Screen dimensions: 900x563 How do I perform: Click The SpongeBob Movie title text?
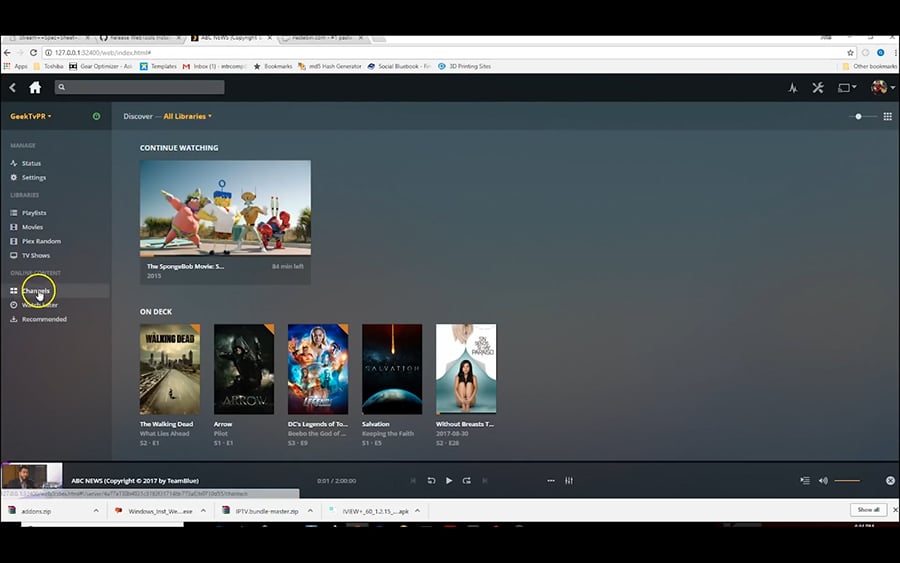pos(185,266)
